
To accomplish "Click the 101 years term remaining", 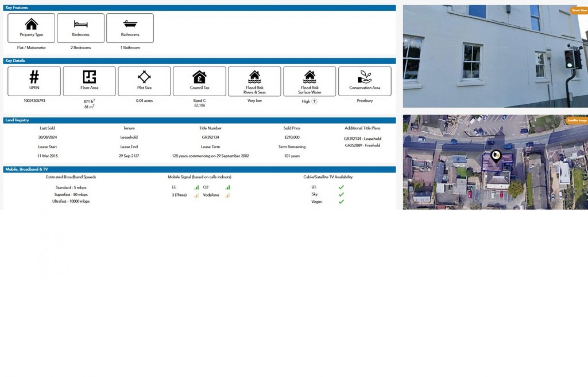I will click(x=292, y=156).
